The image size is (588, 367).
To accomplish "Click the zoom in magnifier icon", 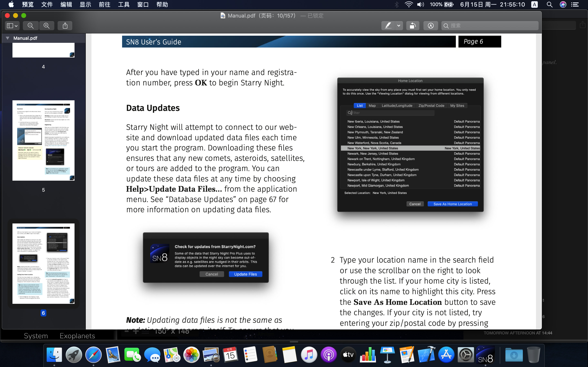I will point(47,26).
